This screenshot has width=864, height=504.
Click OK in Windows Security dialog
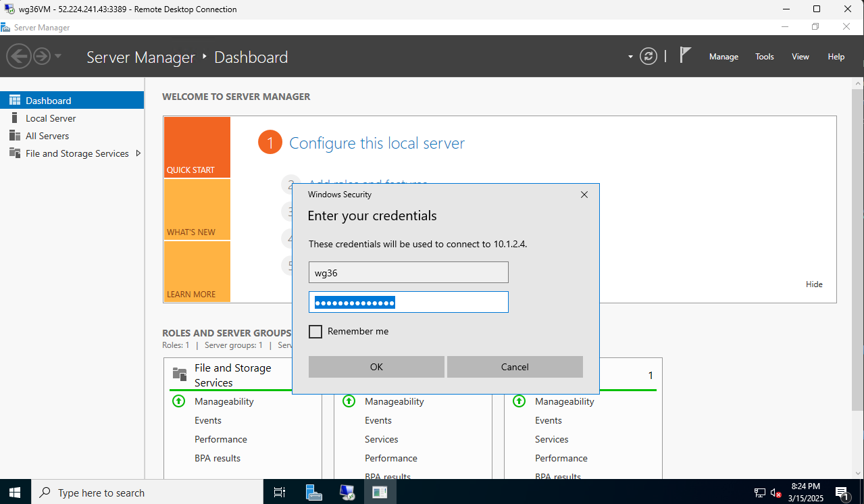376,367
